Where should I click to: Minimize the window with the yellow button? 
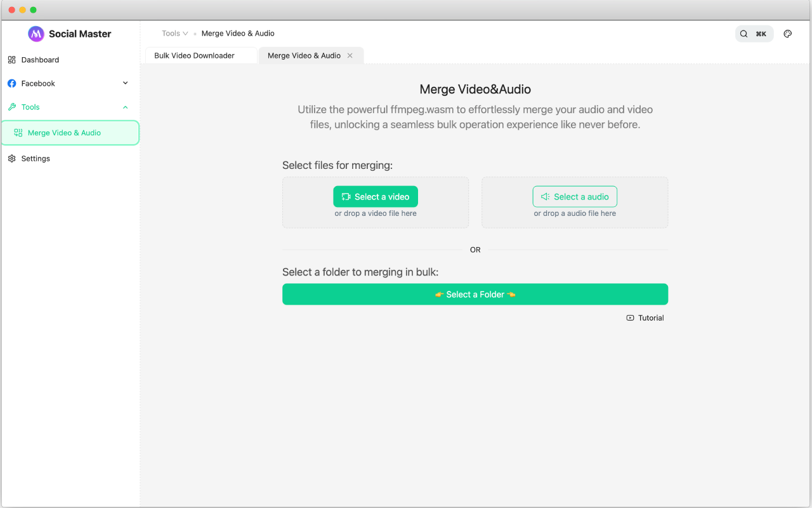coord(22,10)
